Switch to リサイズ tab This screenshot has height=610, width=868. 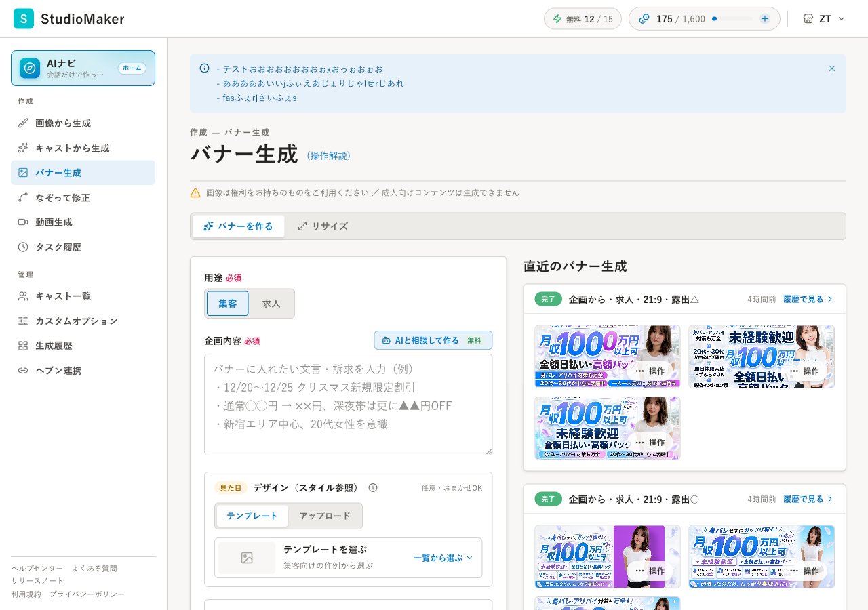click(323, 226)
